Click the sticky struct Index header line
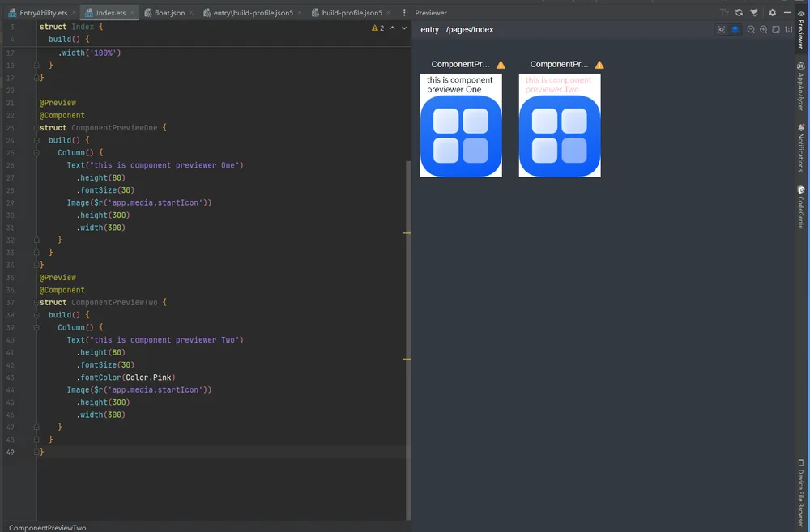810x532 pixels. tap(71, 27)
